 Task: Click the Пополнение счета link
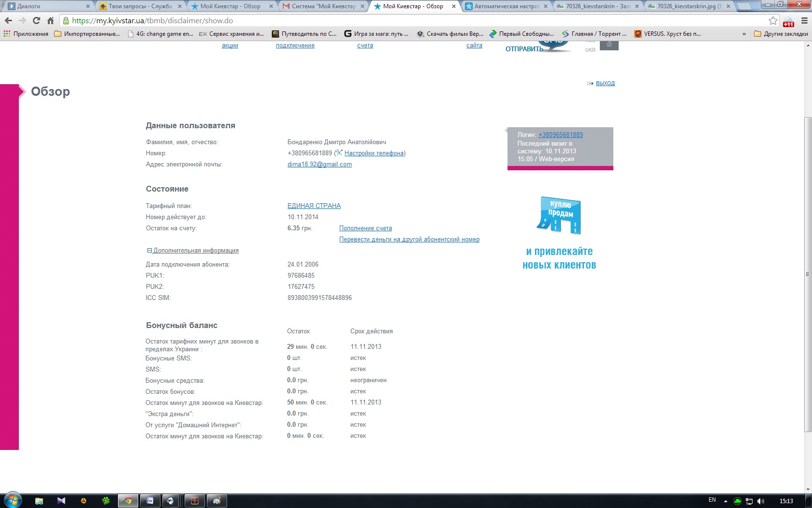[365, 228]
